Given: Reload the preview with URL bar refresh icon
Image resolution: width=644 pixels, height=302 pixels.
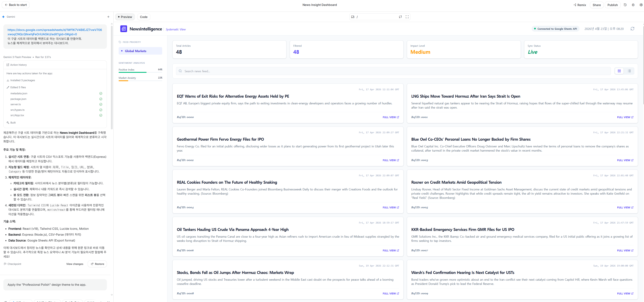Looking at the screenshot, I should point(400,17).
